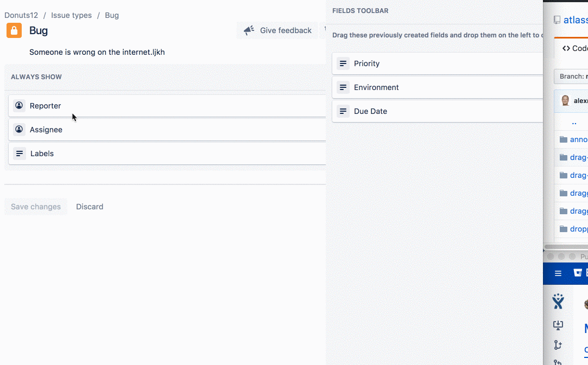The width and height of the screenshot is (588, 365).
Task: Click the Bitbucket logo in the blue header
Action: pyautogui.click(x=578, y=273)
